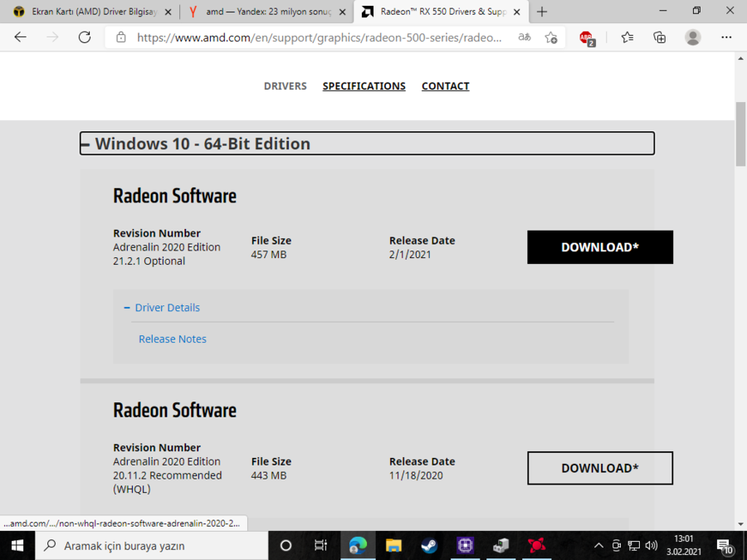Image resolution: width=747 pixels, height=560 pixels.
Task: Open the Collections panel
Action: (659, 37)
